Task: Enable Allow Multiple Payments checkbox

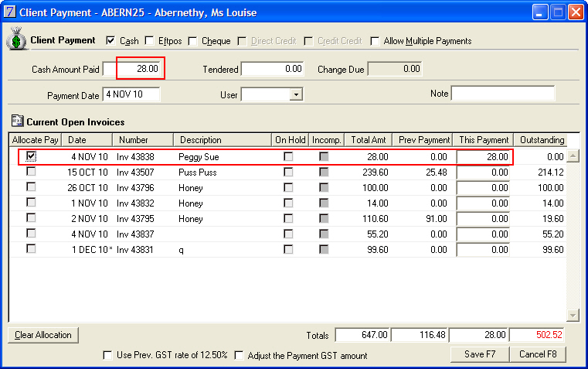Action: [x=374, y=41]
